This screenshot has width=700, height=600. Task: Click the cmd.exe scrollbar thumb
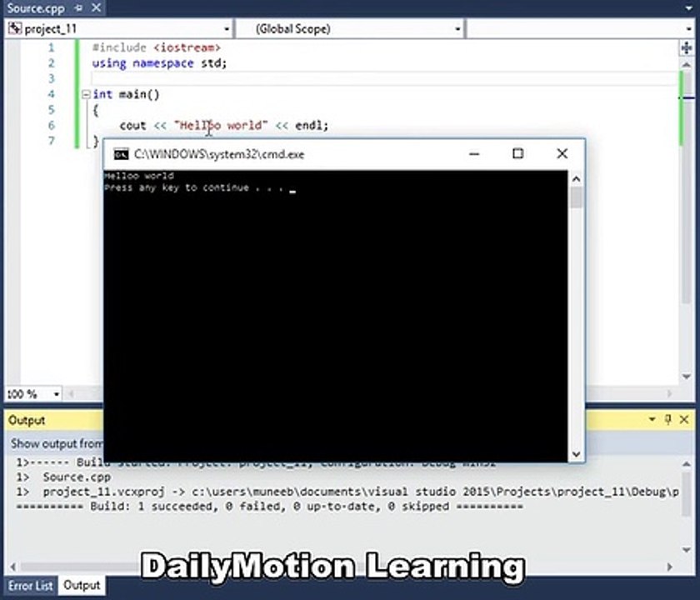(577, 197)
